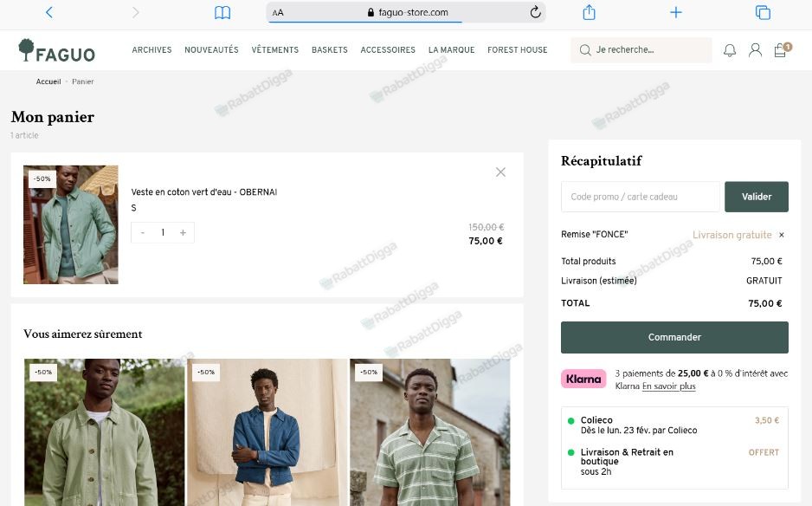Show all tabs with the tabs icon
The height and width of the screenshot is (506, 812).
762,12
